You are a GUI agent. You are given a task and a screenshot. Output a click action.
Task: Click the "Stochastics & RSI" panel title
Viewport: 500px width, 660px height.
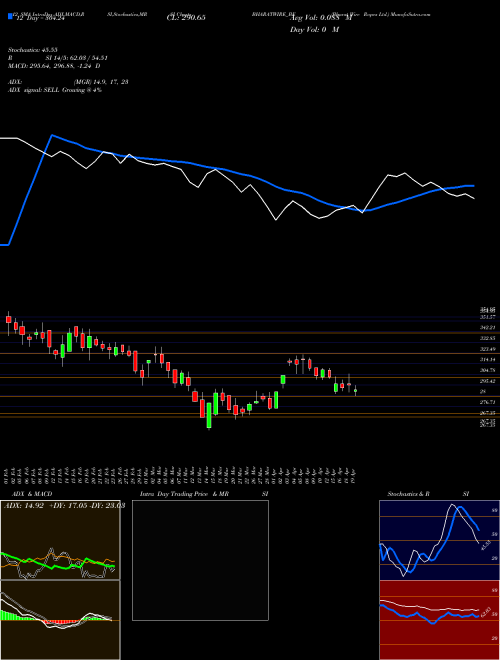(428, 494)
